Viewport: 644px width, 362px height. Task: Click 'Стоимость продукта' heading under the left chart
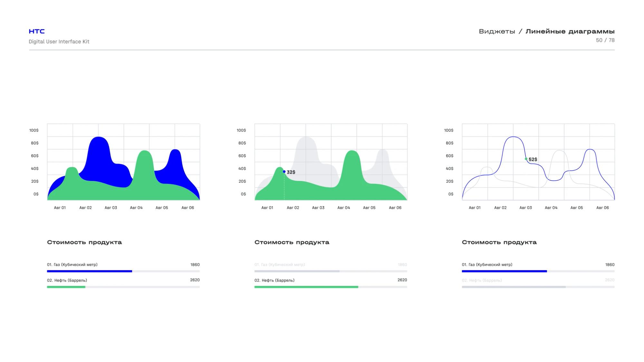84,242
